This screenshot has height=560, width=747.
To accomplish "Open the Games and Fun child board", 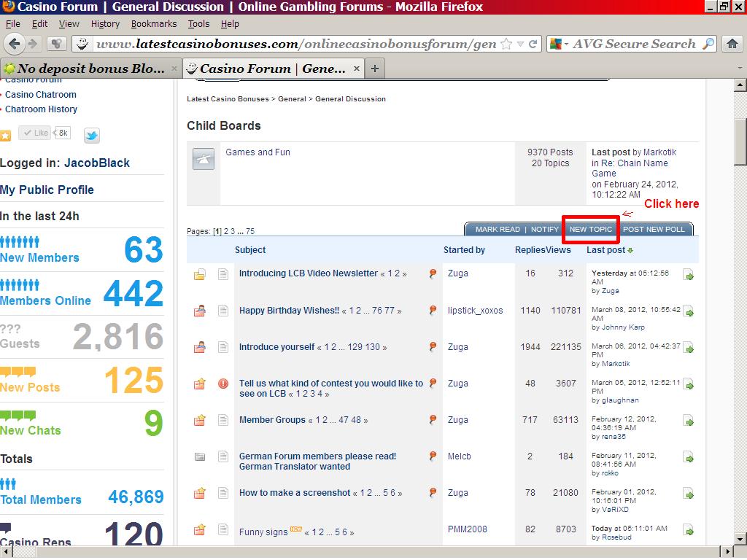I will [258, 152].
